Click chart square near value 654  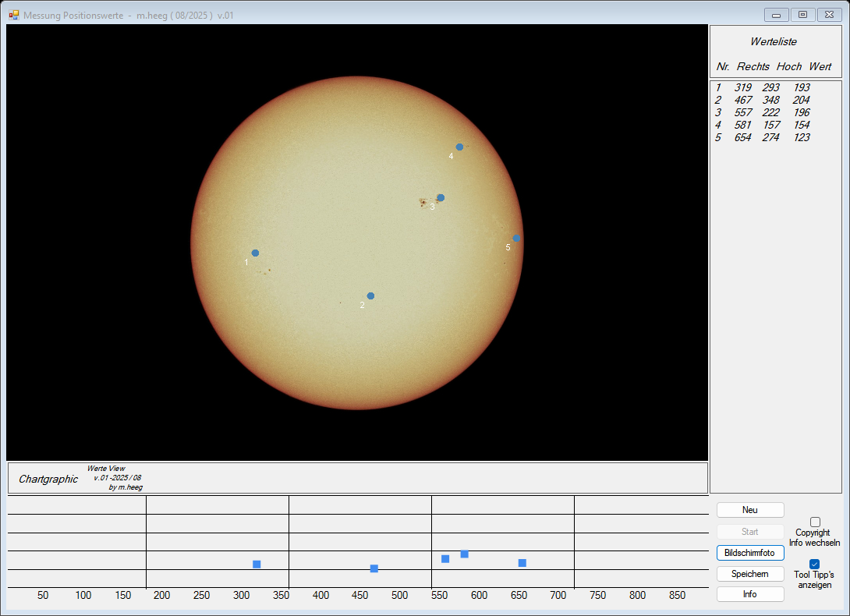click(x=522, y=563)
